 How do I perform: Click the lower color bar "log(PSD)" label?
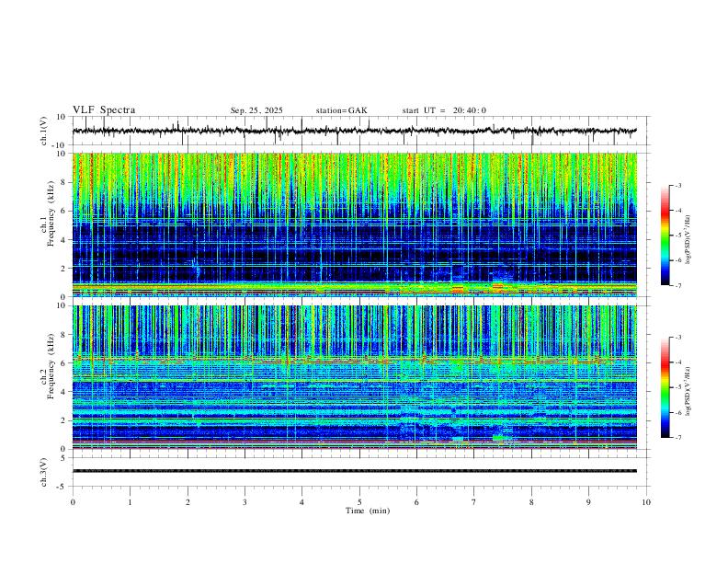[x=688, y=392]
